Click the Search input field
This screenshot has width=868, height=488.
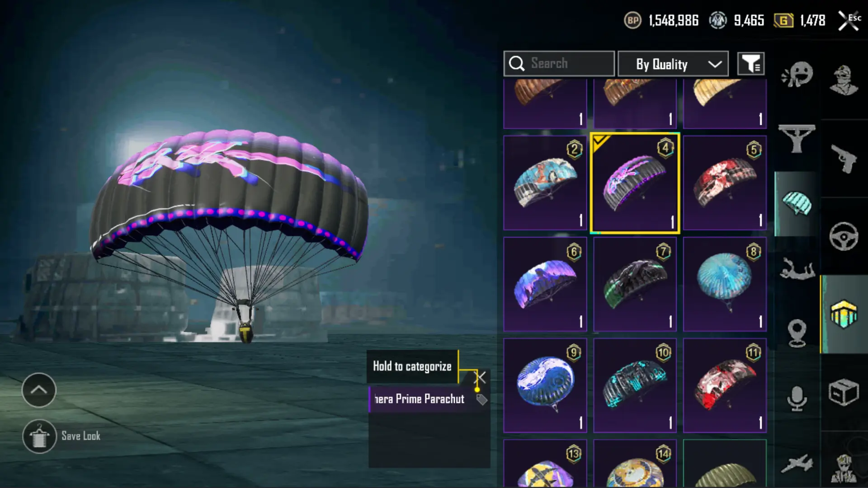(x=559, y=64)
